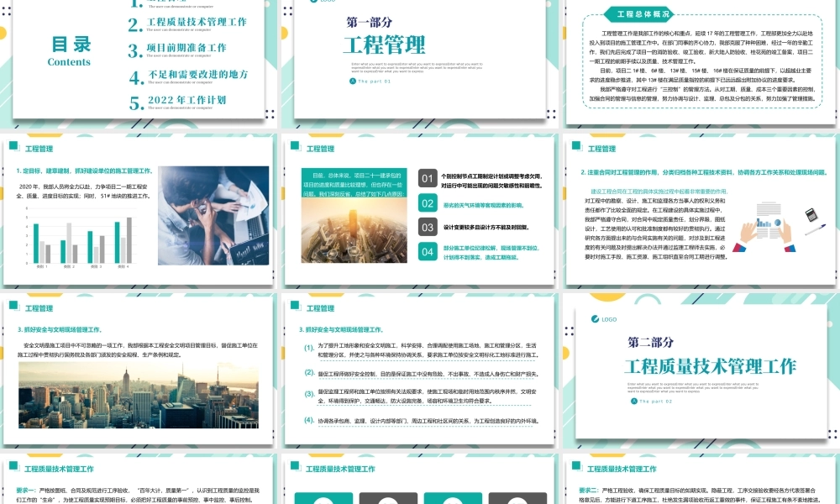Open the bottom-row slide starting with 要求二
The width and height of the screenshot is (840, 504).
click(701, 479)
